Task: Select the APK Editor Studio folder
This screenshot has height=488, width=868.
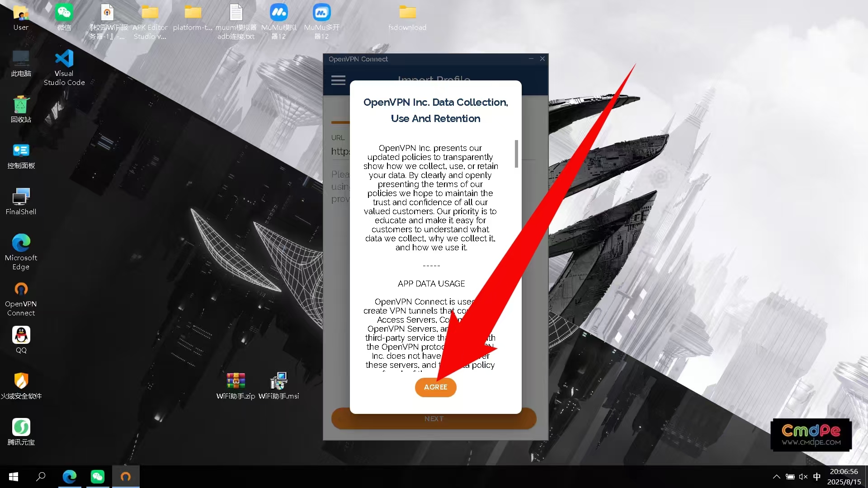Action: coord(150,22)
